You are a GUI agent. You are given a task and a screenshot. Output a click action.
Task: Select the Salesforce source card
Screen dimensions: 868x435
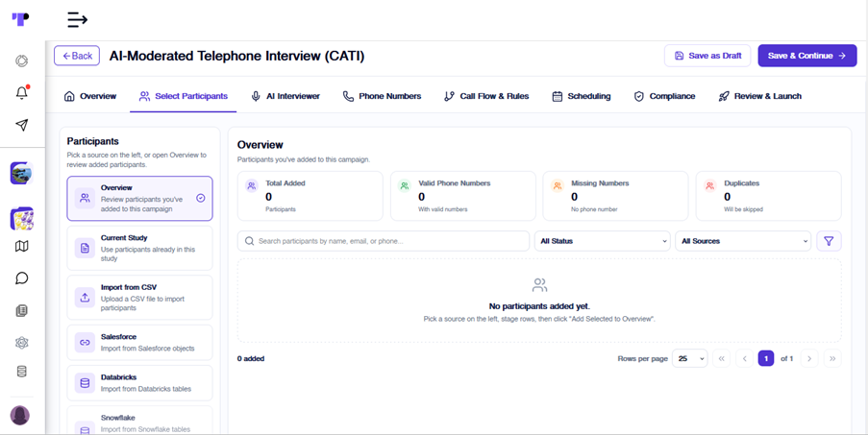click(139, 343)
